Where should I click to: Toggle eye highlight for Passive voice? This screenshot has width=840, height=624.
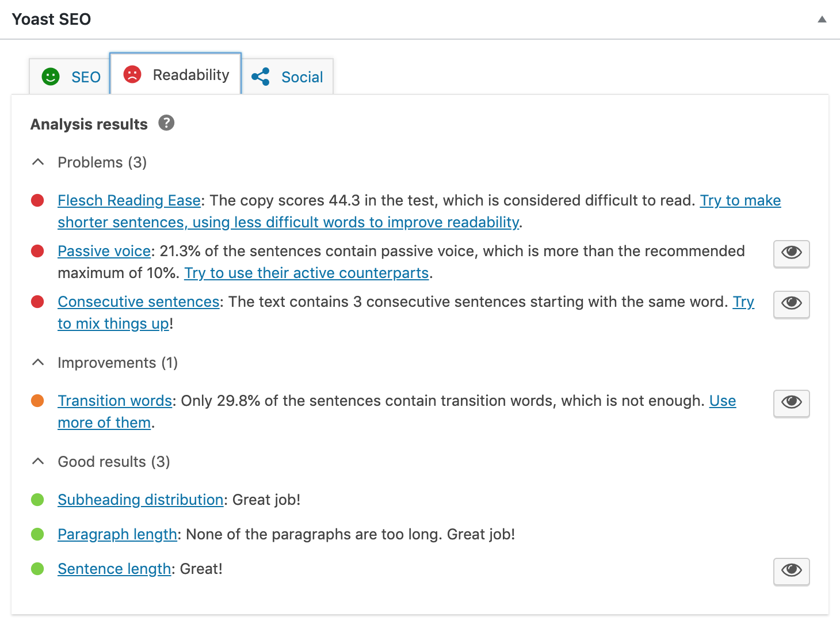[x=791, y=253]
